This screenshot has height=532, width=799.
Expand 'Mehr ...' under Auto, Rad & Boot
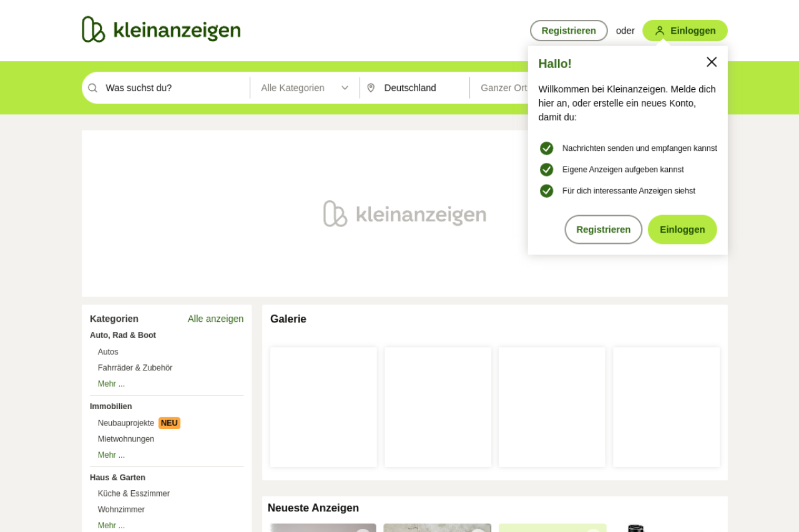(x=111, y=384)
